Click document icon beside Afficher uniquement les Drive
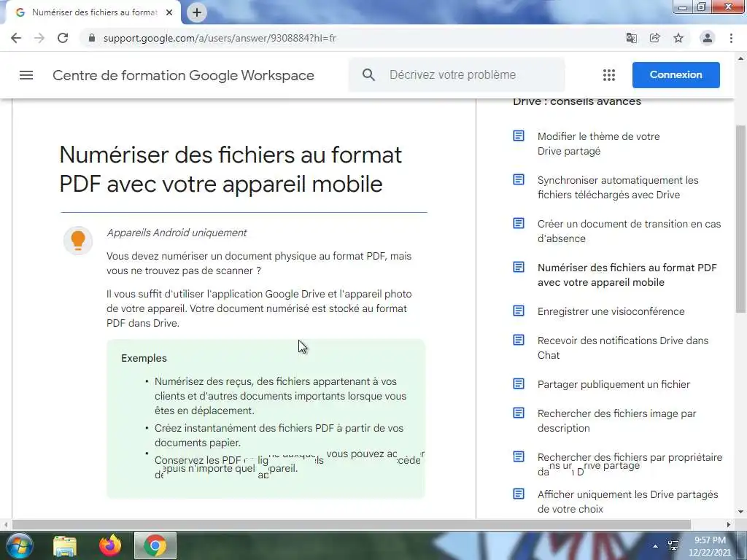Image resolution: width=747 pixels, height=560 pixels. [x=519, y=494]
